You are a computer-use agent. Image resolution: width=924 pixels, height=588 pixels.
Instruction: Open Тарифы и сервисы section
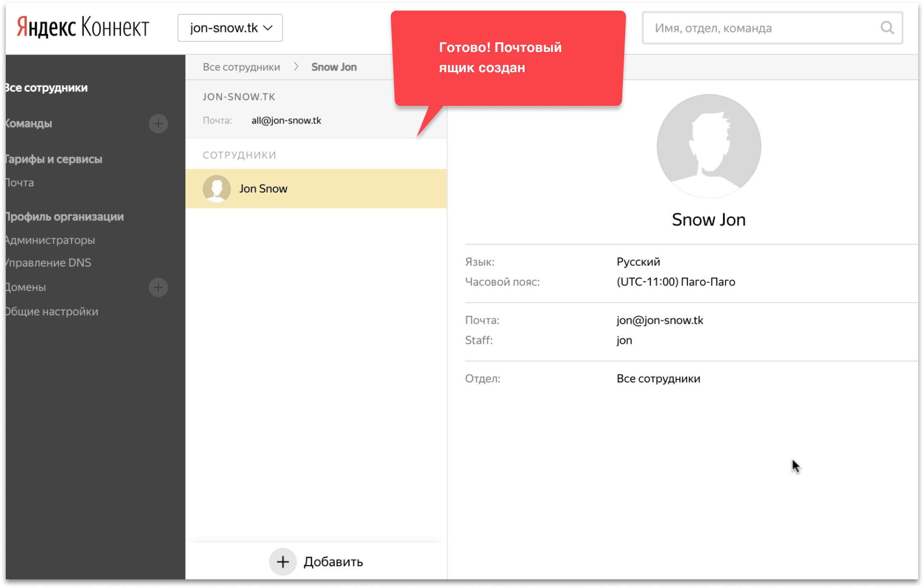point(54,159)
